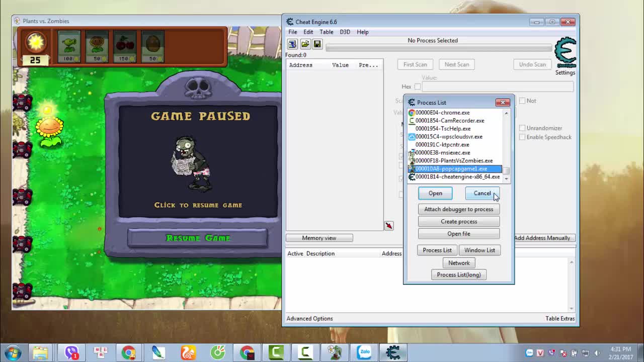Screen dimensions: 644x362
Task: Click the scan progress bar
Action: (439, 48)
